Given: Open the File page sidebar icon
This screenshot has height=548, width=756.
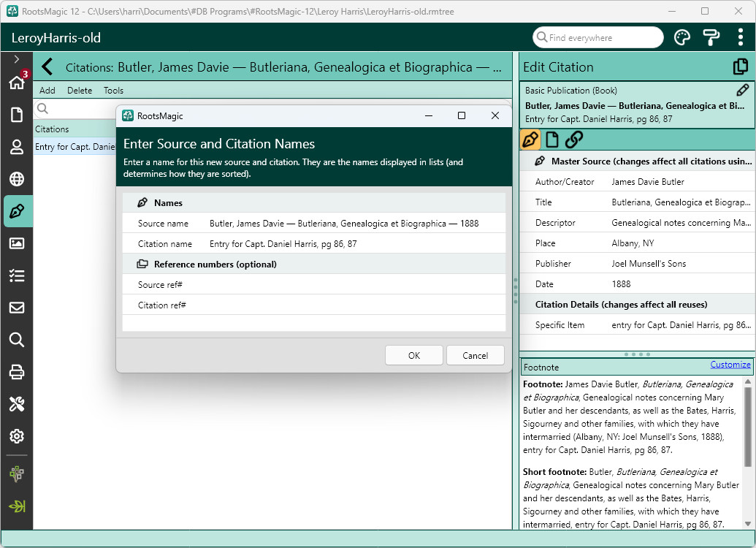Looking at the screenshot, I should [16, 115].
